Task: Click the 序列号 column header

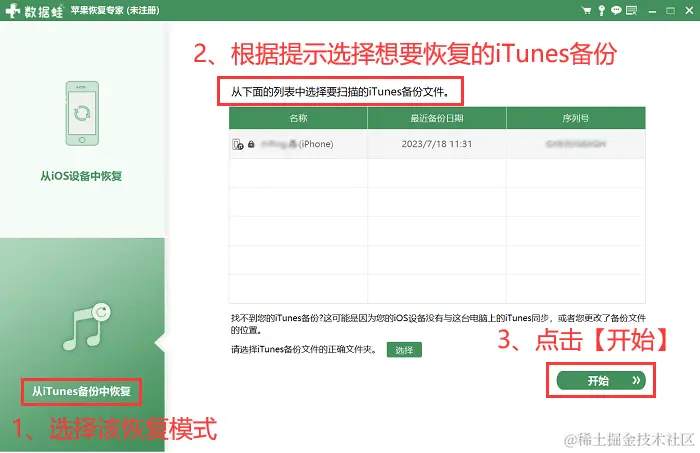Action: 576,118
